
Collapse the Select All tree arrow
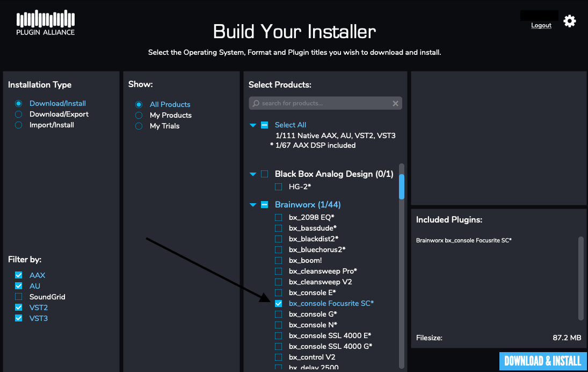(x=253, y=125)
